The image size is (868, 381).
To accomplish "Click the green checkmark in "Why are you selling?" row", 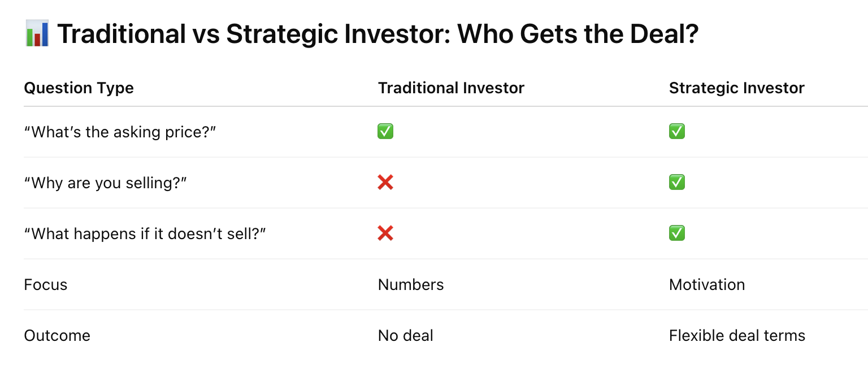I will (676, 183).
